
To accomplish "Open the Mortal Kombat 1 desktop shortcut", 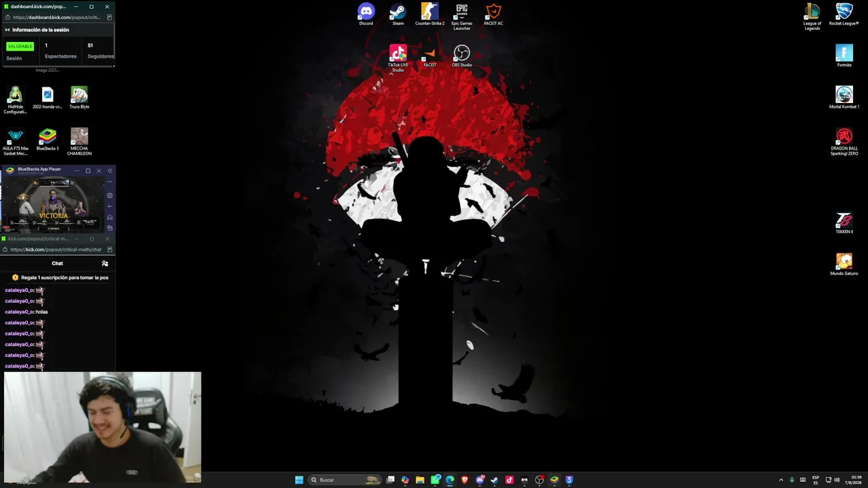I will pyautogui.click(x=844, y=98).
